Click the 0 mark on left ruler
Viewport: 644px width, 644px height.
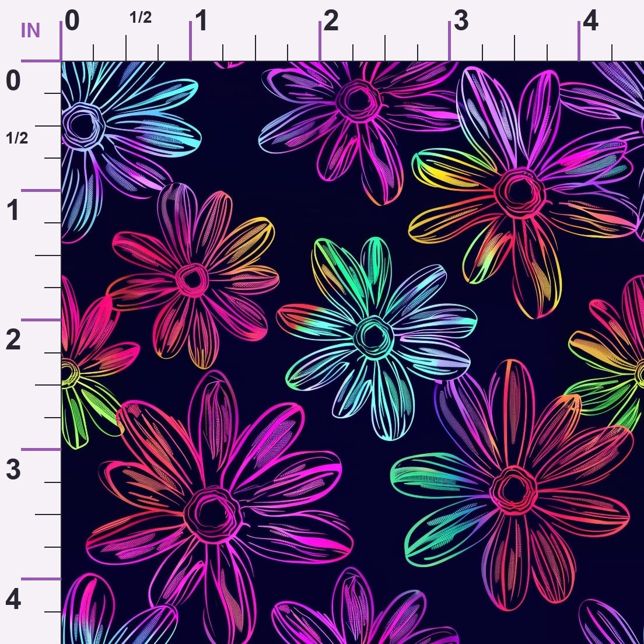13,80
